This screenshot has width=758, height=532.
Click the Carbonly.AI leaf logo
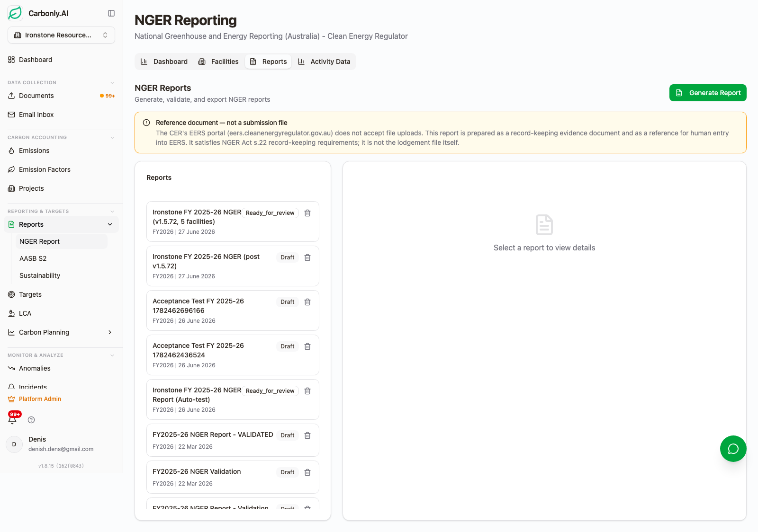tap(15, 13)
